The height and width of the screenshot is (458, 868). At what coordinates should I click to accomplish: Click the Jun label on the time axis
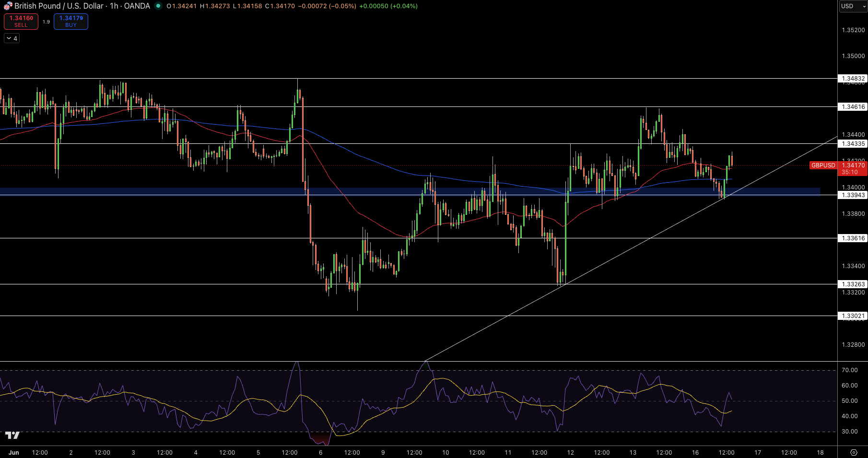point(13,453)
